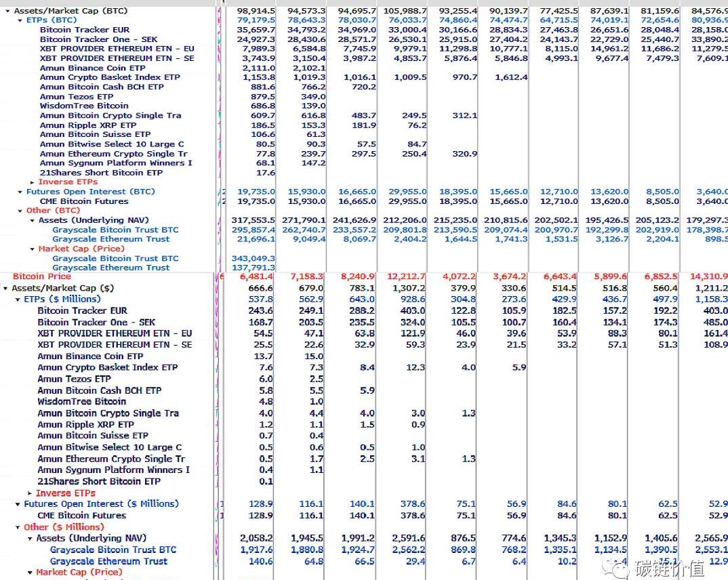728x580 pixels.
Task: Click the sparkline beside Futures Open Interest (BTC)
Action: pos(220,192)
